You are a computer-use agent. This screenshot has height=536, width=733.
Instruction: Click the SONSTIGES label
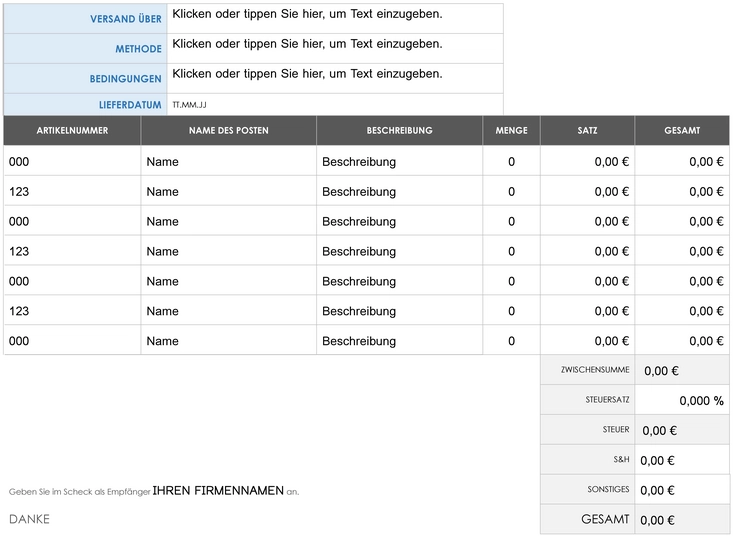coord(608,489)
